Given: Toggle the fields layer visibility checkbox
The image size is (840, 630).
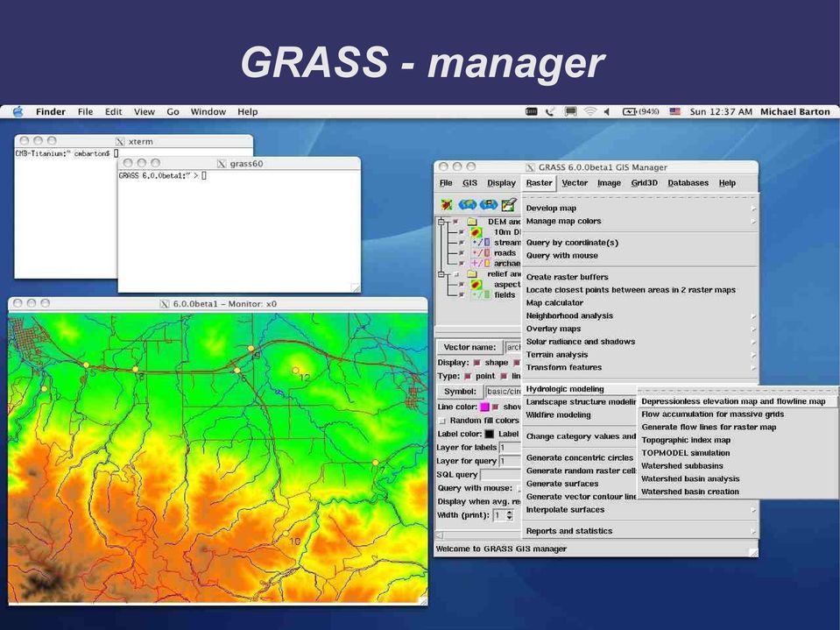Looking at the screenshot, I should [462, 294].
